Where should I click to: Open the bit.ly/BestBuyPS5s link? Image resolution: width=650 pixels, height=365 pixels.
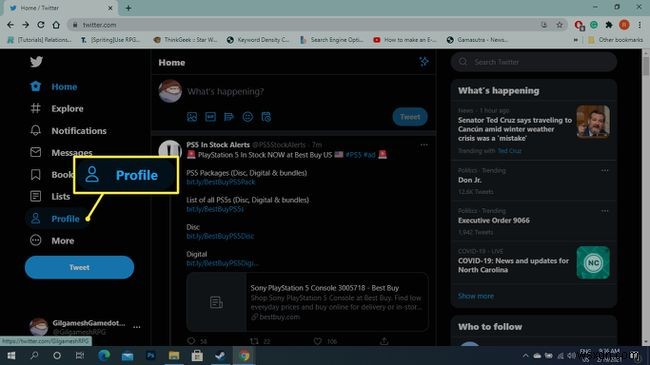[215, 209]
